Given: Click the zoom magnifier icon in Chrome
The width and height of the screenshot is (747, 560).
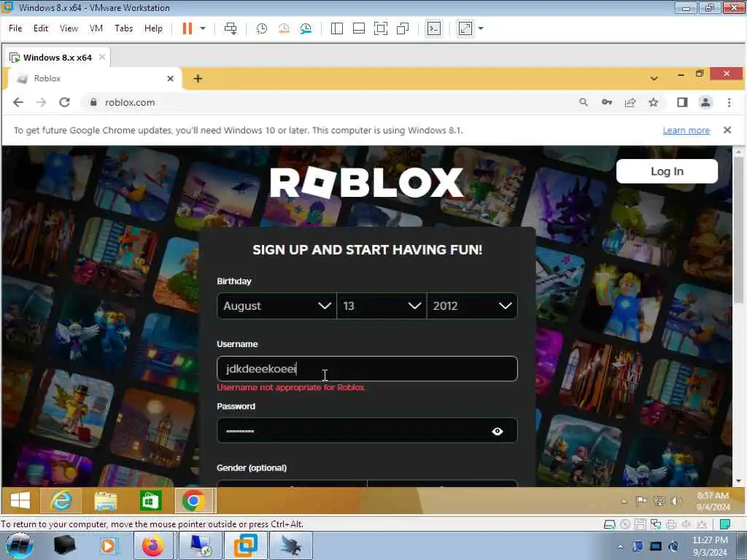Looking at the screenshot, I should (583, 102).
